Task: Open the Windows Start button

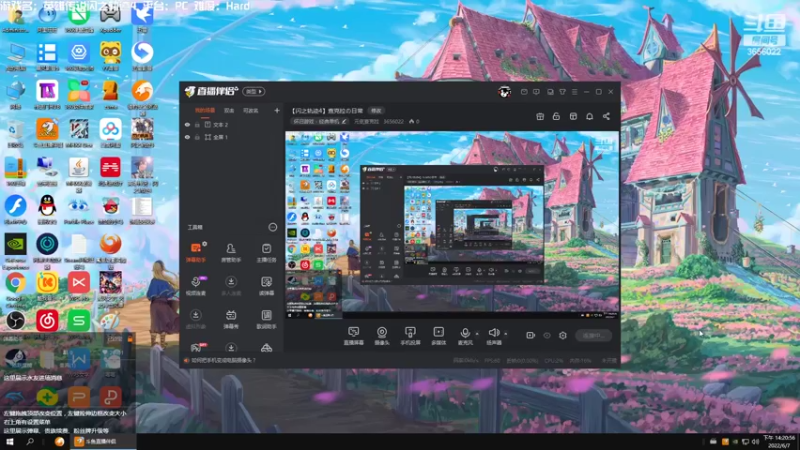Action: [x=10, y=442]
